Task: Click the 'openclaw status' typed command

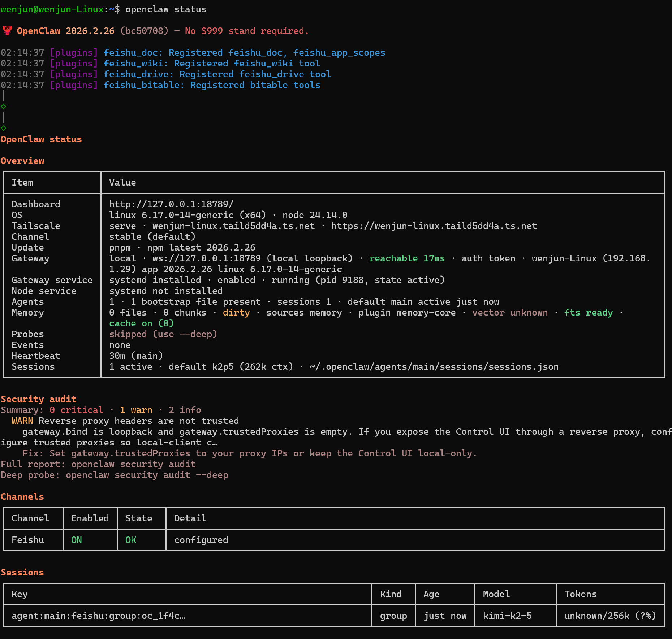Action: click(x=166, y=9)
